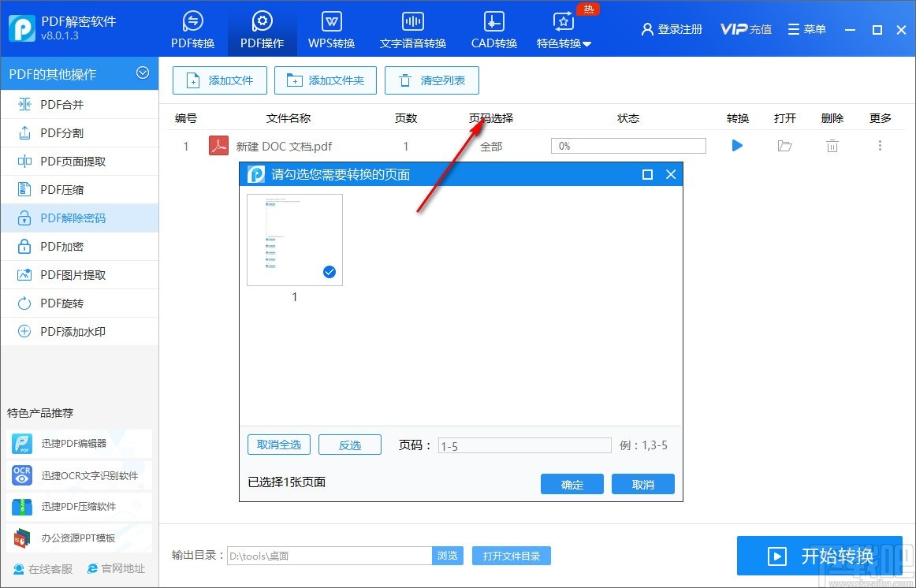Delete the file using trash icon
916x588 pixels.
[832, 145]
